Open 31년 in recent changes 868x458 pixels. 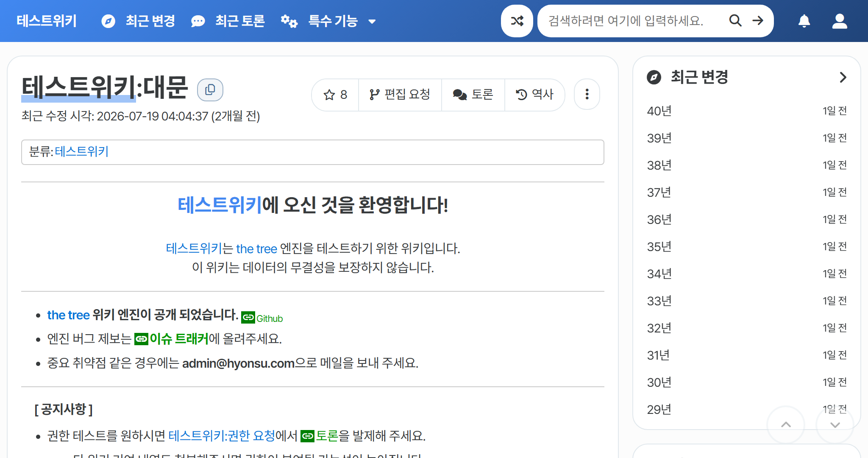(x=658, y=355)
